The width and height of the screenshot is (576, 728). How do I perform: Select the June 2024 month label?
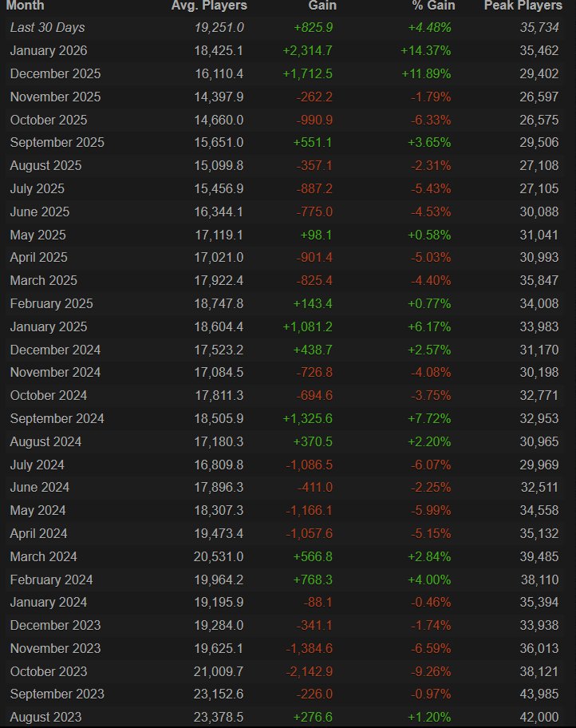tap(40, 488)
